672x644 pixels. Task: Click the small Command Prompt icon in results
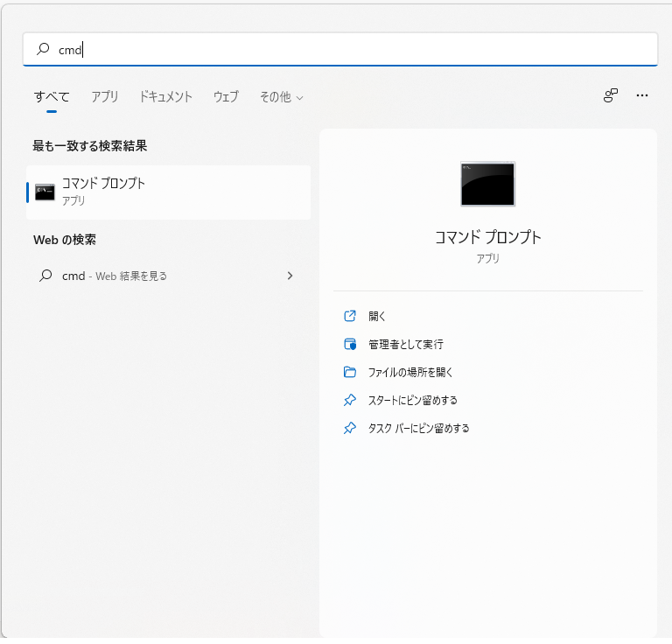(45, 192)
